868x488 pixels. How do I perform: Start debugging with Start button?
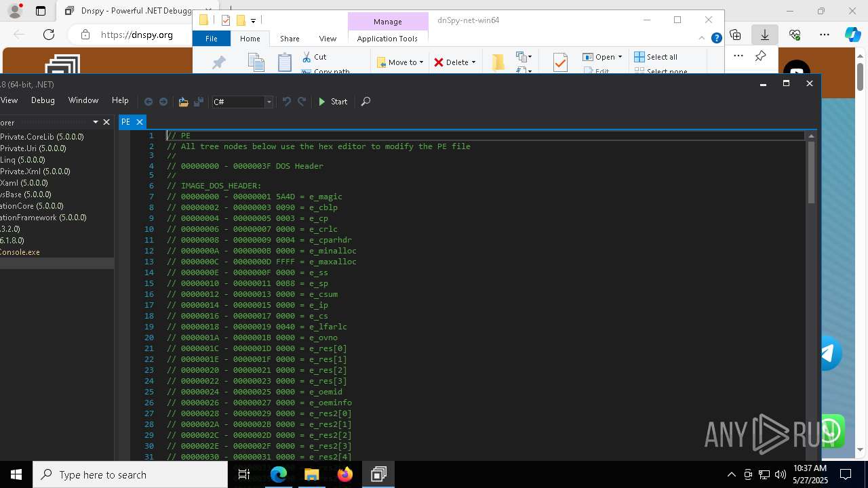[x=333, y=102]
